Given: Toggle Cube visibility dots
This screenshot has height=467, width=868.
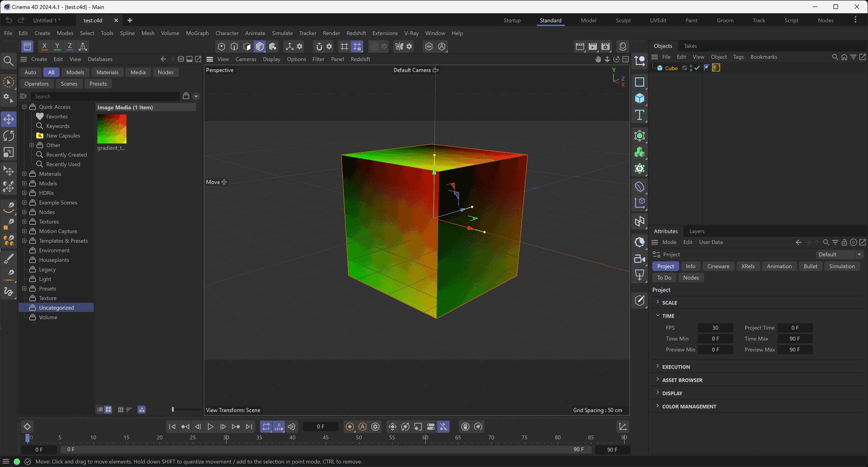Looking at the screenshot, I should (x=691, y=68).
